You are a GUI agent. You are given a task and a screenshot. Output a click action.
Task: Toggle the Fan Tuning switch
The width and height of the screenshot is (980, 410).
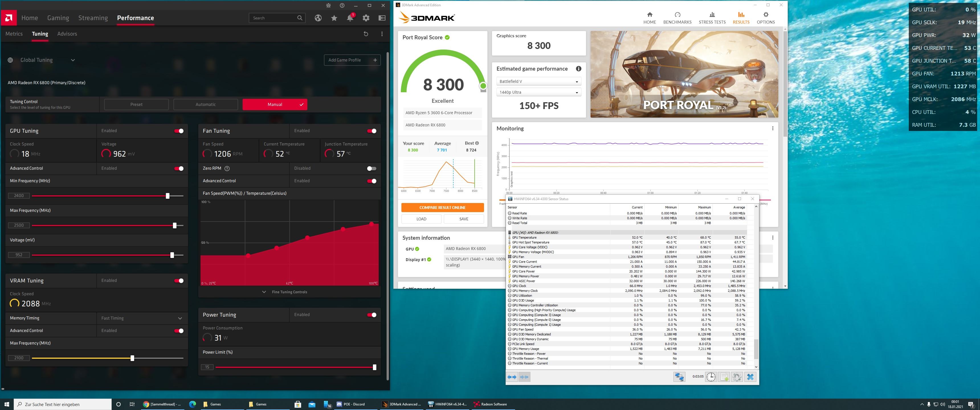(x=372, y=131)
